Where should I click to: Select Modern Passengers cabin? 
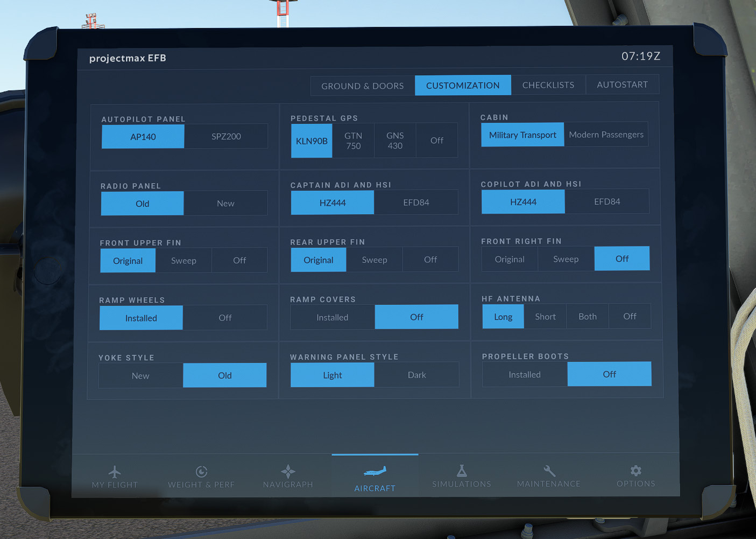point(606,134)
